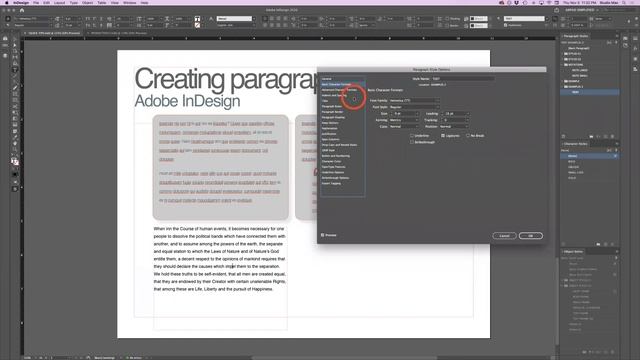Screen dimensions: 640x360
Task: Click the fill color swatch in Control panel
Action: coord(198,19)
